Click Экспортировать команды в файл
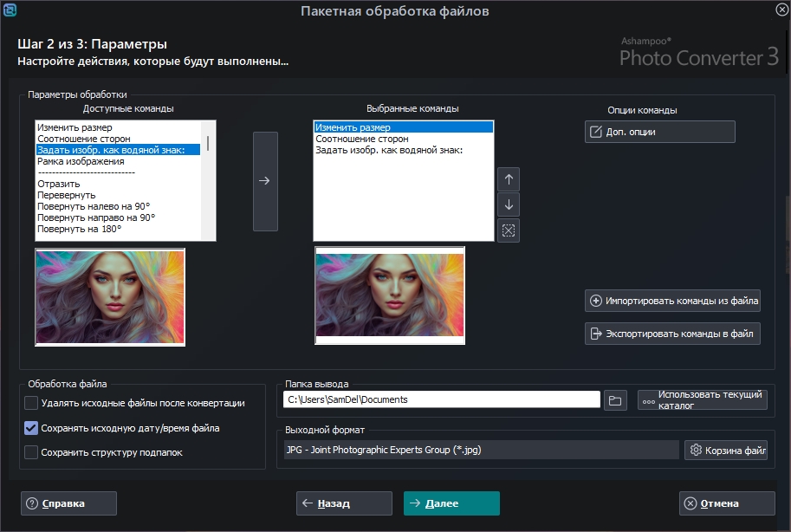This screenshot has height=532, width=791. point(672,333)
